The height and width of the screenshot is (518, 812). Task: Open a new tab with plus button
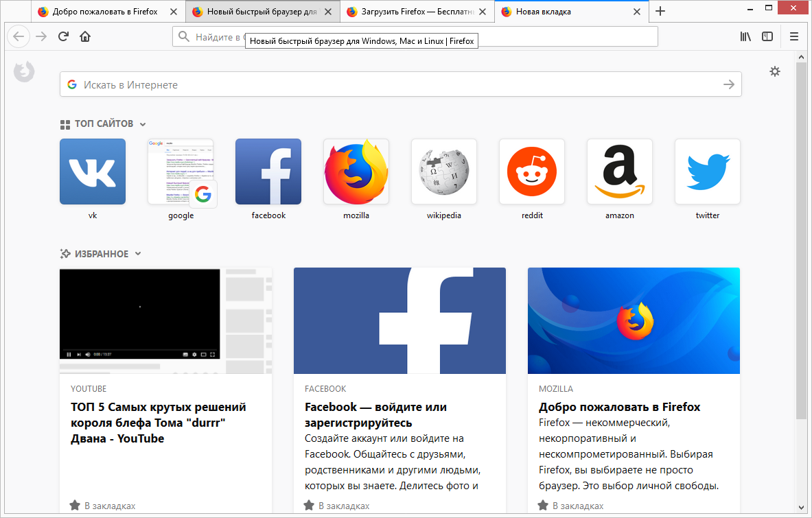[x=660, y=11]
